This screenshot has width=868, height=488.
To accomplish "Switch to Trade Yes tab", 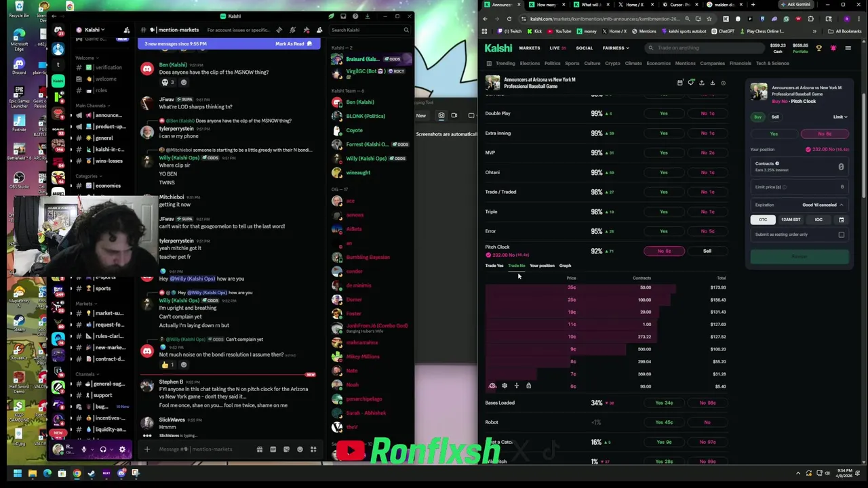I will coord(494,266).
